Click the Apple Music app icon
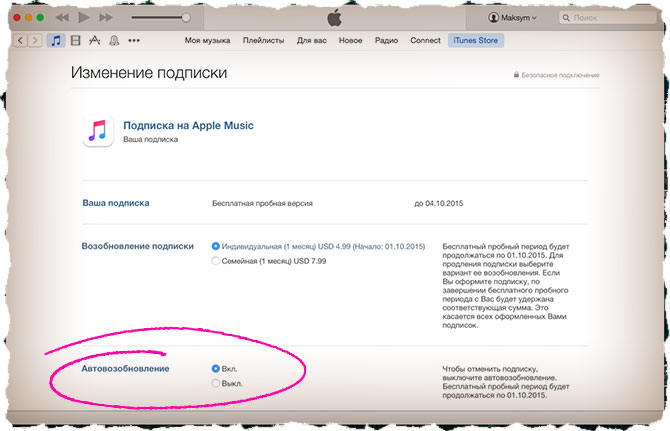This screenshot has width=670, height=431. point(98,131)
